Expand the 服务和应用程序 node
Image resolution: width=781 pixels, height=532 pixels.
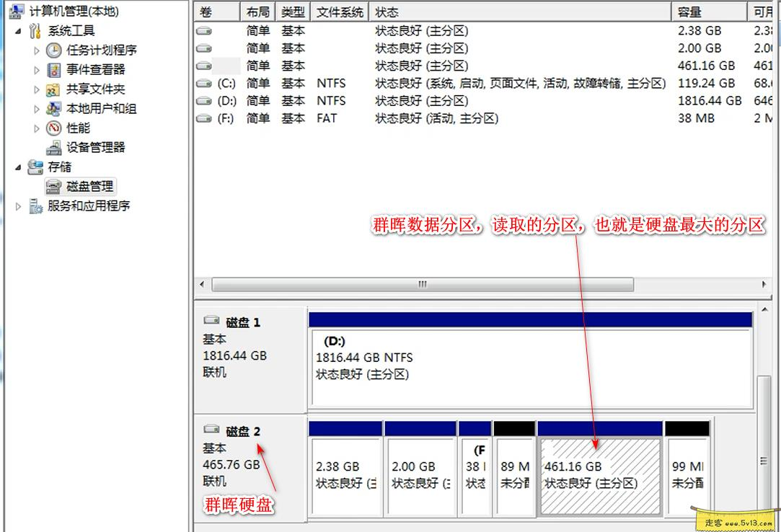[17, 205]
